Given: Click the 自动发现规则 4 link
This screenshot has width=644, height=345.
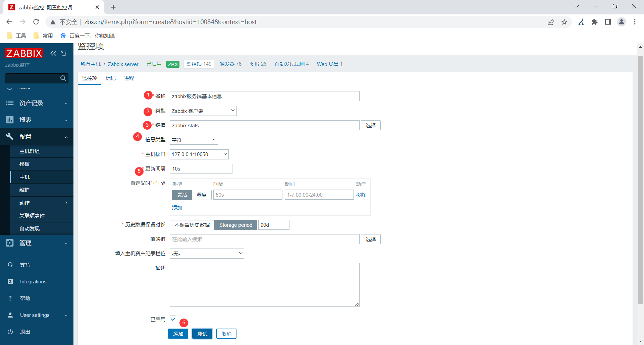Looking at the screenshot, I should tap(291, 64).
